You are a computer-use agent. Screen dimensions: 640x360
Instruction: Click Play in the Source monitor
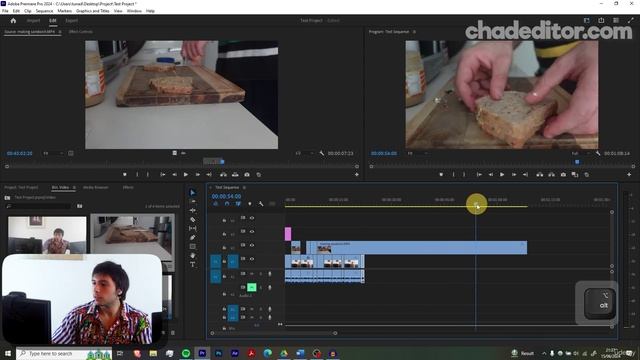click(186, 175)
